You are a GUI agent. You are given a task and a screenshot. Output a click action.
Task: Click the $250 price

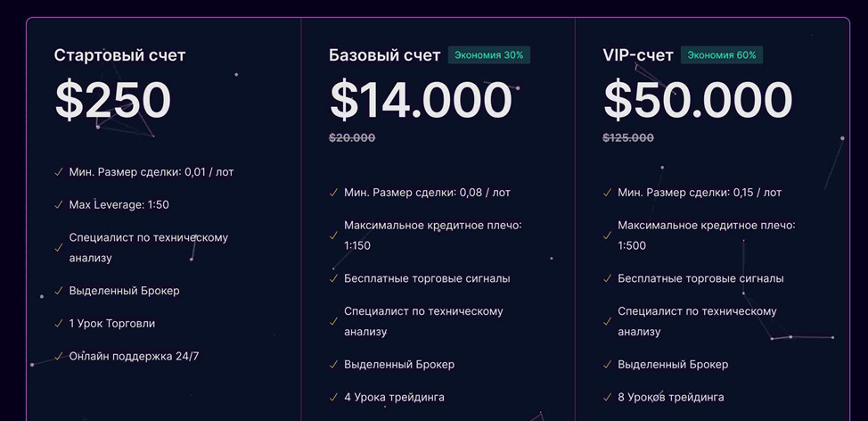(113, 100)
